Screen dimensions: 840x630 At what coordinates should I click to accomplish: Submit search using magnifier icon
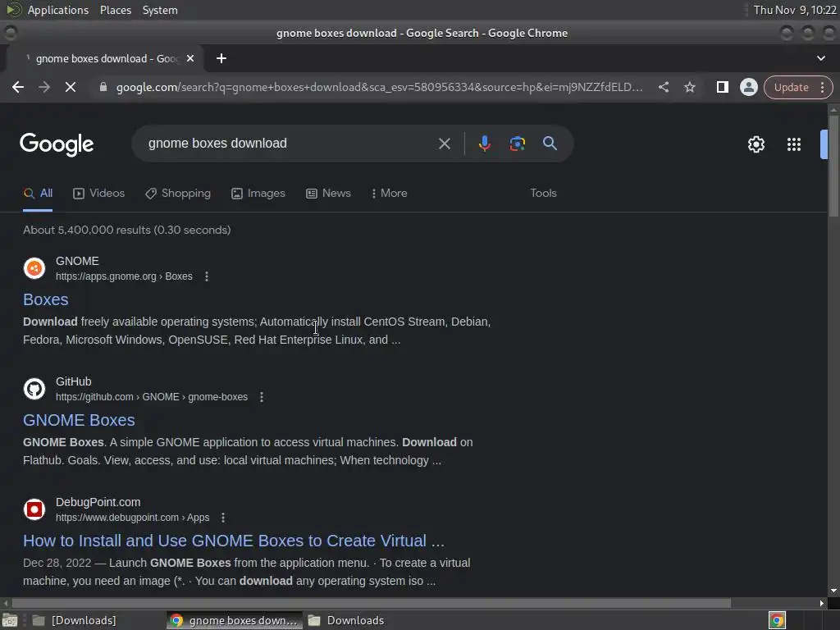click(550, 143)
